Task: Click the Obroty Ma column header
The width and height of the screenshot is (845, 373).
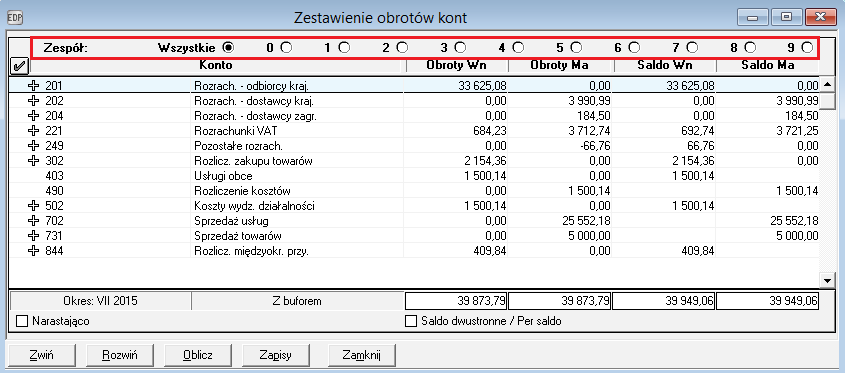Action: 560,65
